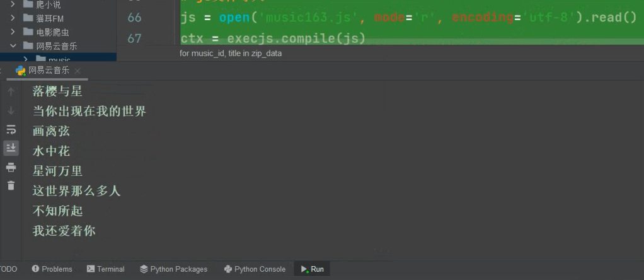The height and width of the screenshot is (280, 644).
Task: Select the 电影爬虫 folder in tree
Action: tap(52, 32)
